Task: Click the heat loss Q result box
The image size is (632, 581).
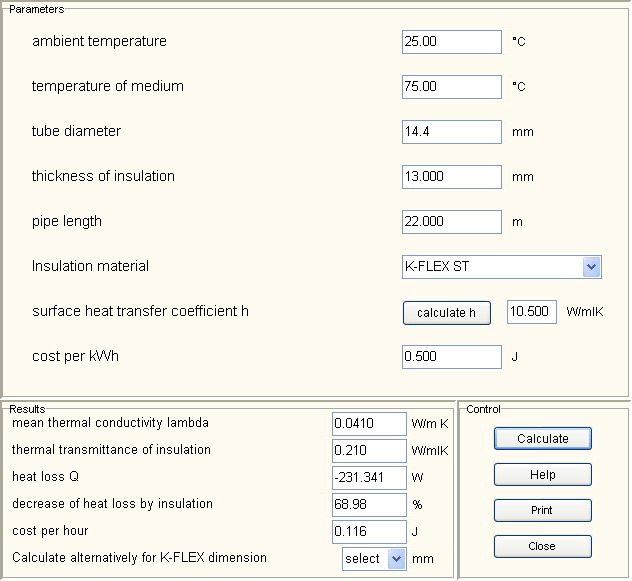Action: click(x=369, y=478)
